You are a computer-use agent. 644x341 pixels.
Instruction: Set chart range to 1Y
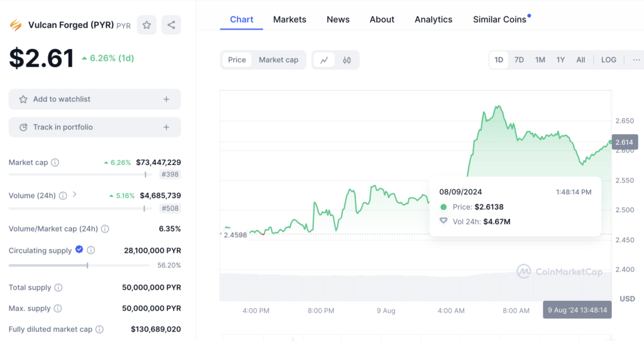tap(560, 60)
